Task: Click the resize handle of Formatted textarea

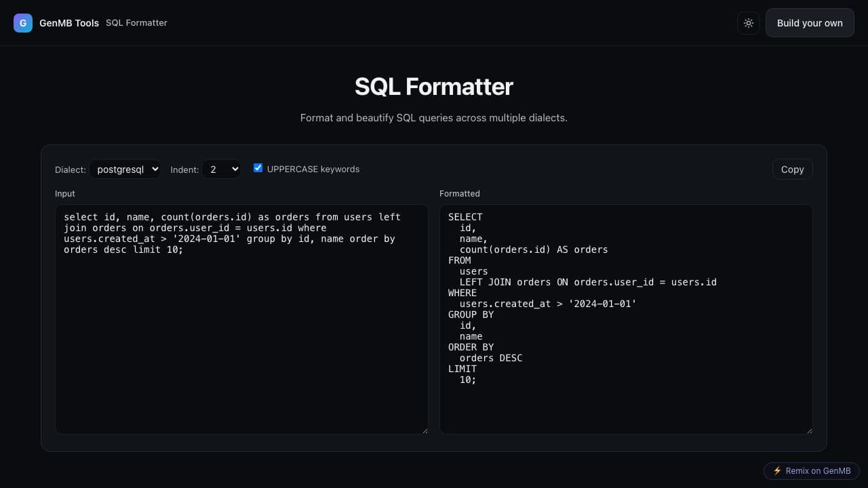Action: [x=809, y=430]
